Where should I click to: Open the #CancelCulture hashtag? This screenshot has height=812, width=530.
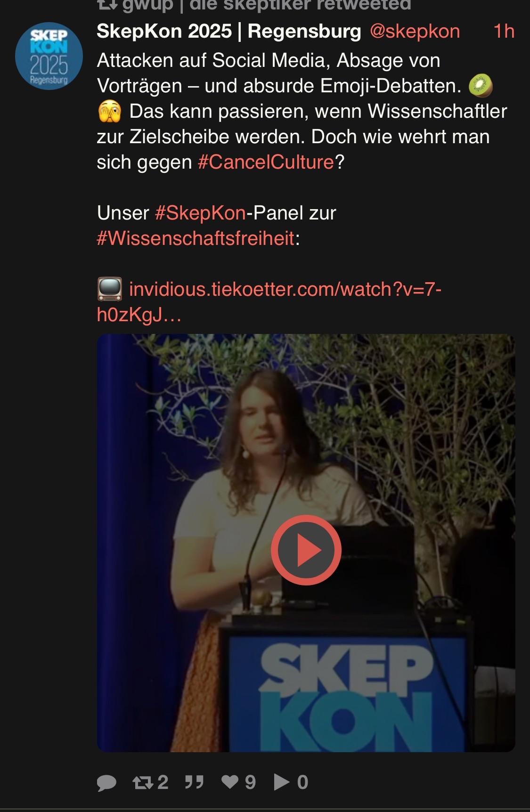(266, 162)
